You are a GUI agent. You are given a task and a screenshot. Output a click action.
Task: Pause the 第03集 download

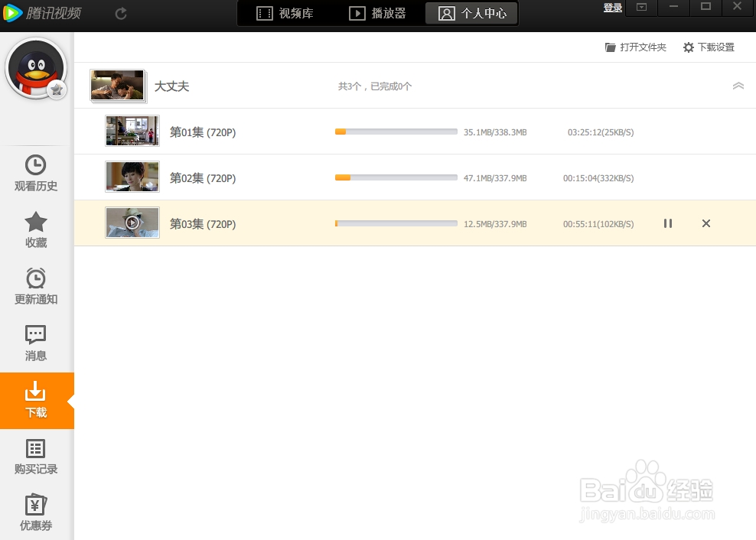point(668,223)
